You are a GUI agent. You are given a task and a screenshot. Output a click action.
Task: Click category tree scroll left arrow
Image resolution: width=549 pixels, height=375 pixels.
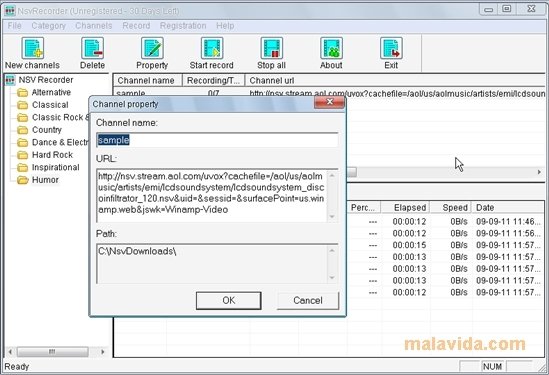10,352
